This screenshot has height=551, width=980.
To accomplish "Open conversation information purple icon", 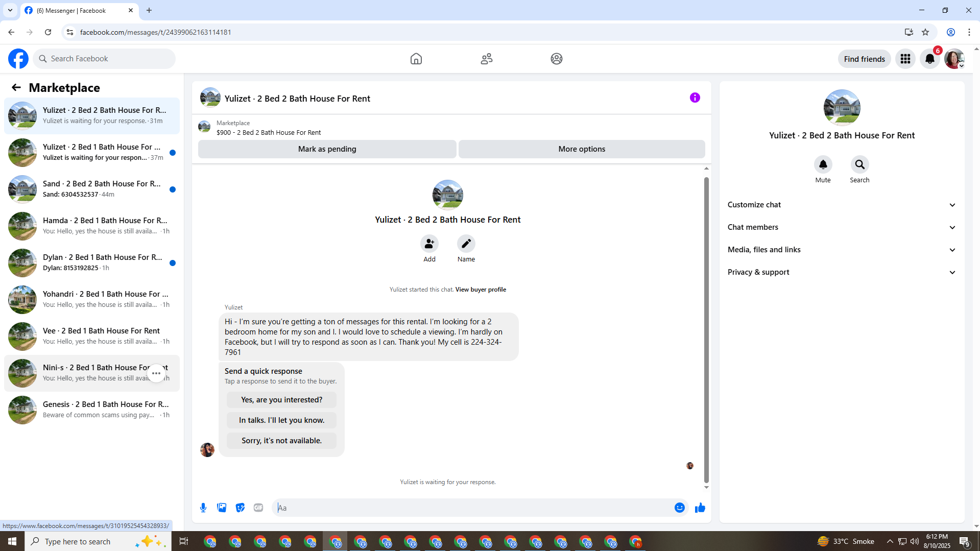I will (x=695, y=98).
